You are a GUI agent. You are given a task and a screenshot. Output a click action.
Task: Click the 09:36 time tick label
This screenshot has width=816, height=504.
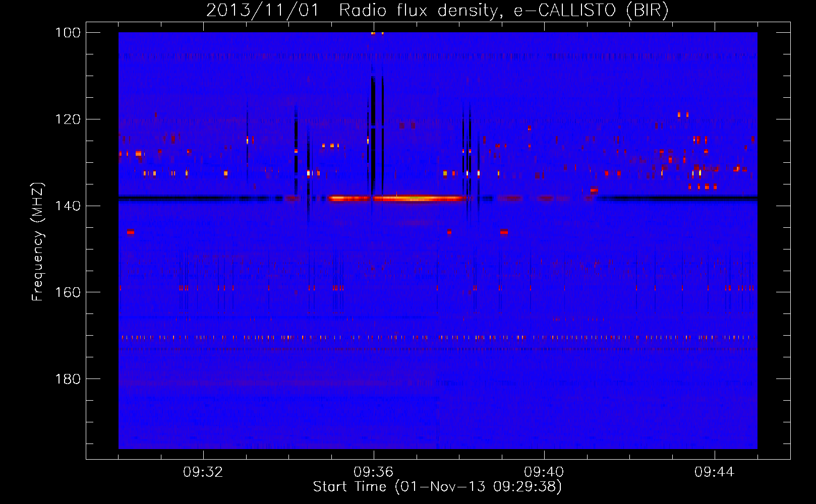(373, 472)
